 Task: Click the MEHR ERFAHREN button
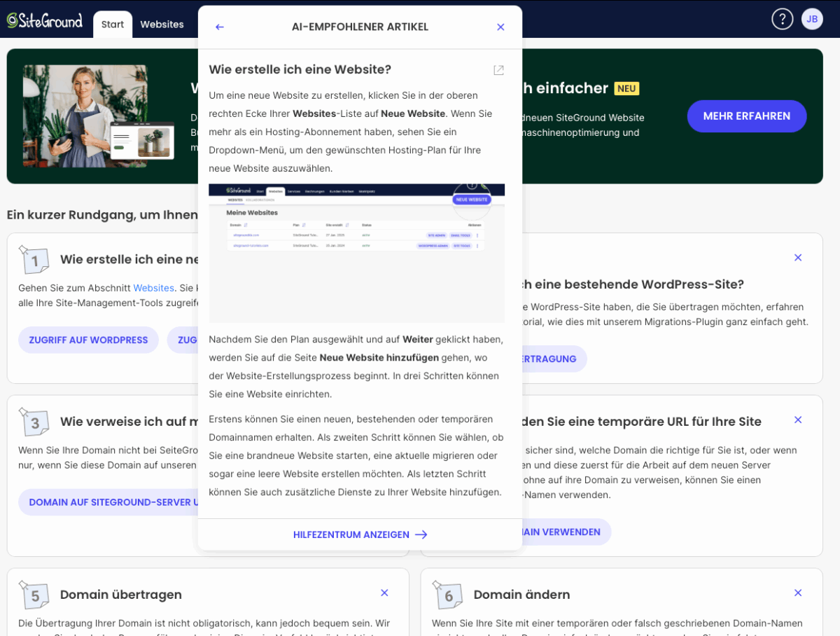(x=746, y=116)
